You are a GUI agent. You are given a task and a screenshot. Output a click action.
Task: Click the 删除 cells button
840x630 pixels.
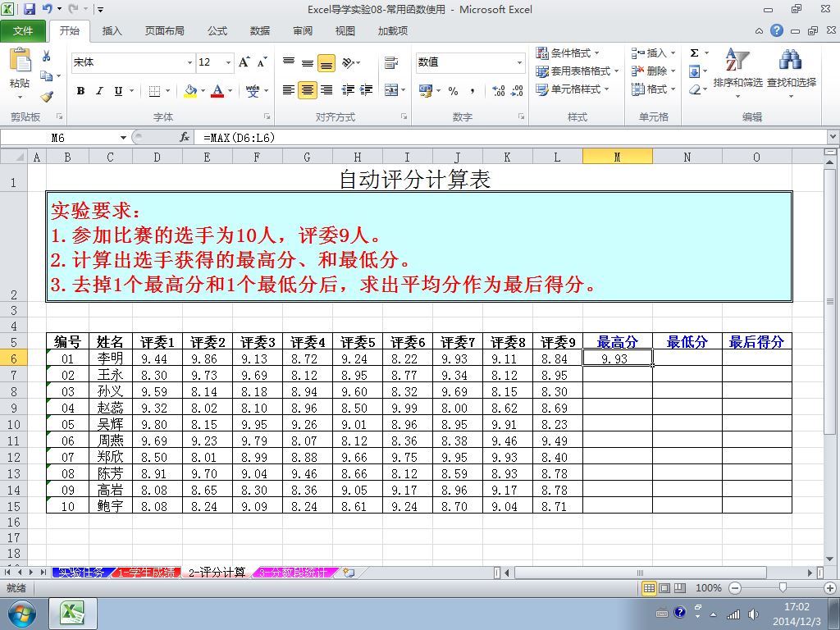coord(653,71)
